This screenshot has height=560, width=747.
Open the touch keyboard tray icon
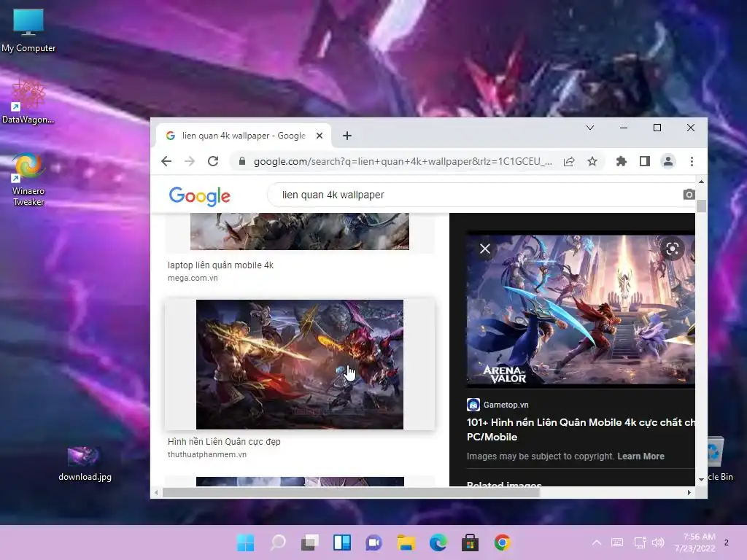[x=617, y=542]
